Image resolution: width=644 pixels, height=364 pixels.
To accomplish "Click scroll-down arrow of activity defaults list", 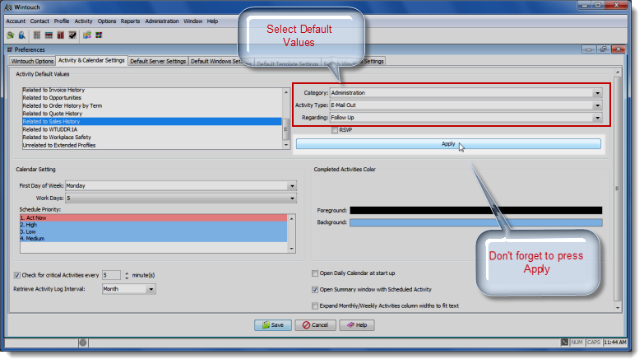I will point(286,145).
